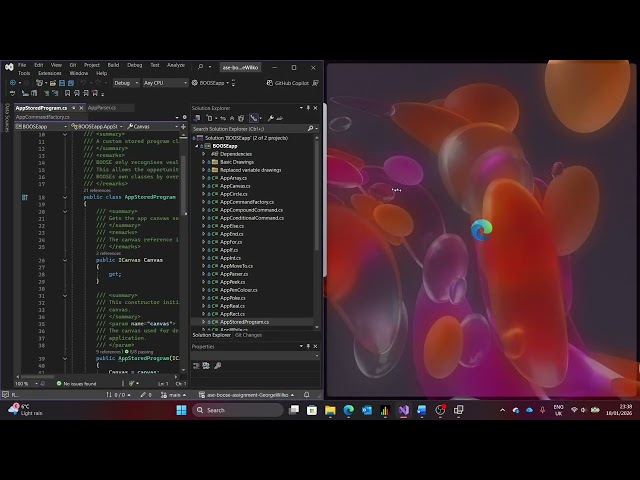Expand the Basic Drawings folder
The width and height of the screenshot is (640, 480).
pyautogui.click(x=204, y=162)
